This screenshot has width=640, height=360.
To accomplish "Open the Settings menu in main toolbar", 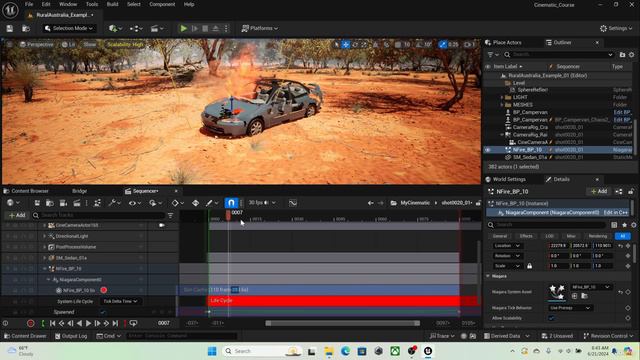I will point(616,28).
